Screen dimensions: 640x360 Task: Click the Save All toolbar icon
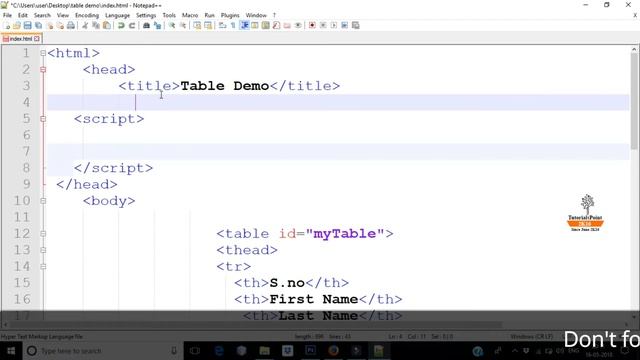coord(38,25)
